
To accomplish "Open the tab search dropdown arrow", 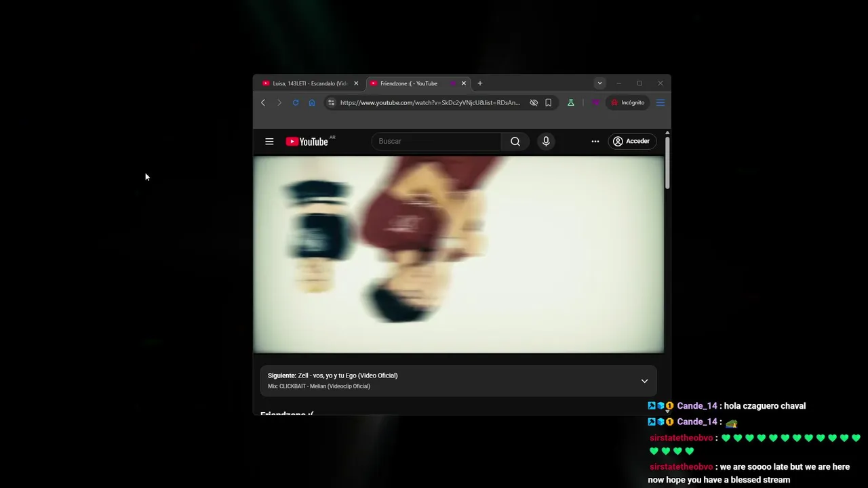I will coord(599,83).
